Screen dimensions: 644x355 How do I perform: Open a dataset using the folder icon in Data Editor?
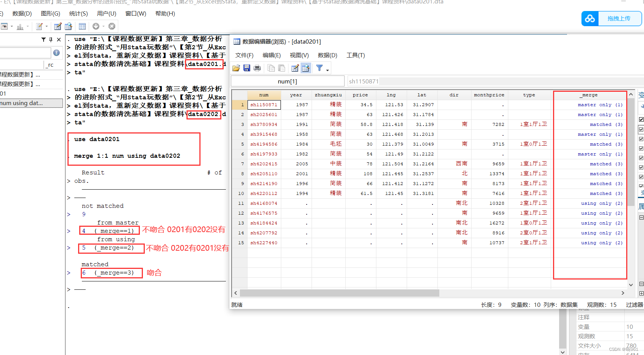(x=236, y=68)
